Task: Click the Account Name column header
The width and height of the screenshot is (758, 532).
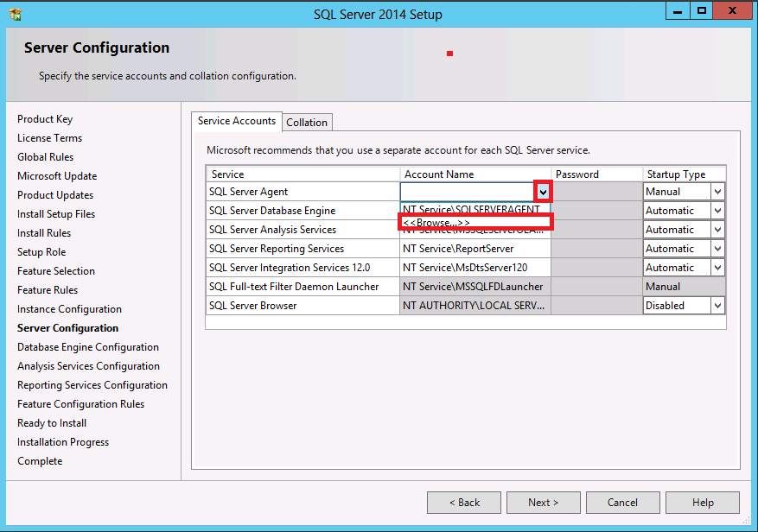Action: coord(475,174)
